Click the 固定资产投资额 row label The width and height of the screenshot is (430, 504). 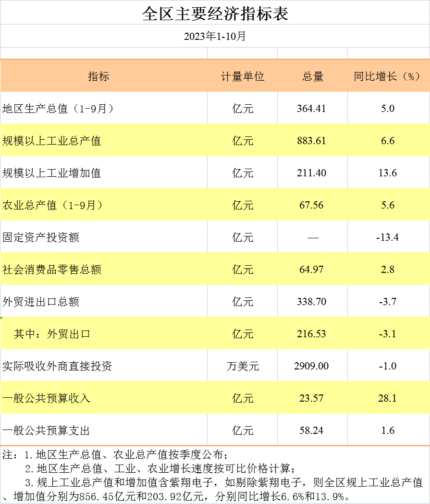(41, 237)
